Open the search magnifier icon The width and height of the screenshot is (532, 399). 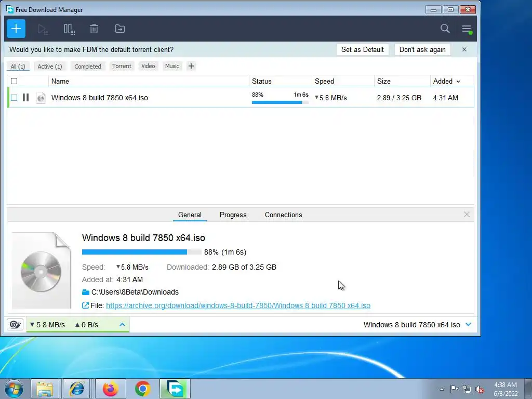click(445, 29)
